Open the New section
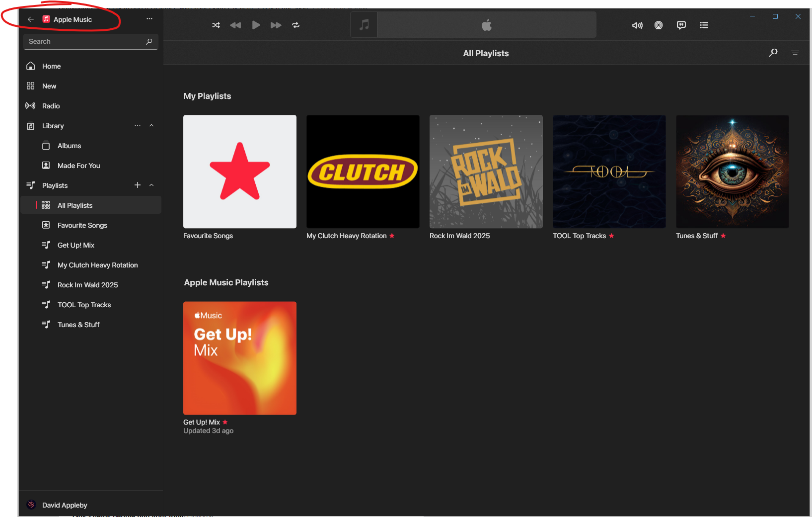The width and height of the screenshot is (812, 517). (91, 86)
